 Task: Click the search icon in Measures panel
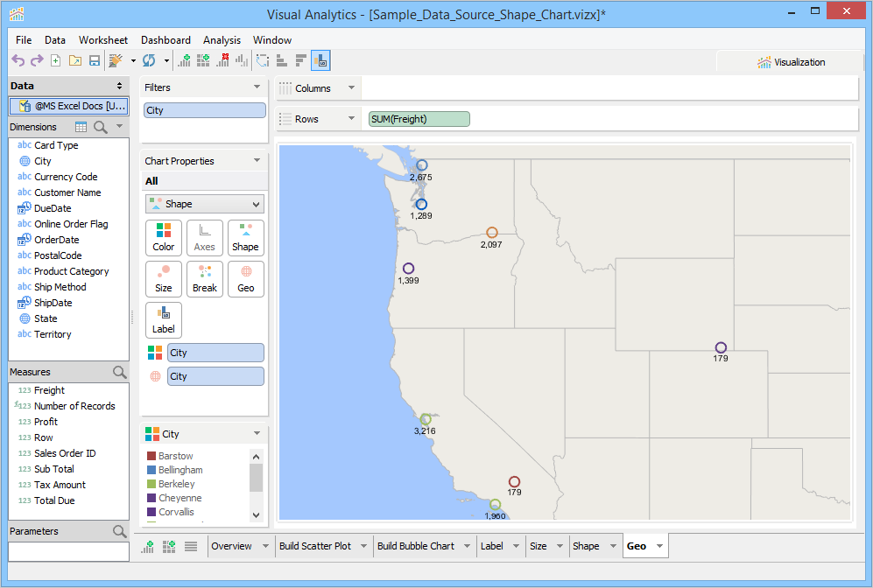pos(120,372)
